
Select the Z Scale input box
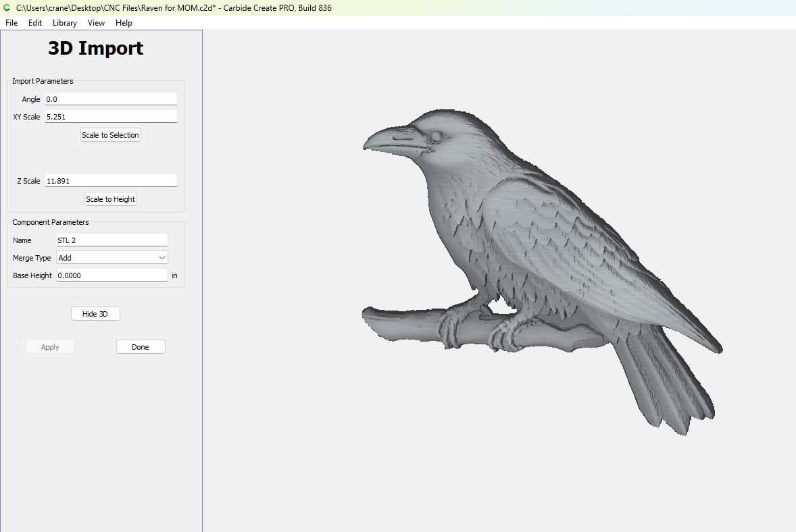[x=111, y=181]
